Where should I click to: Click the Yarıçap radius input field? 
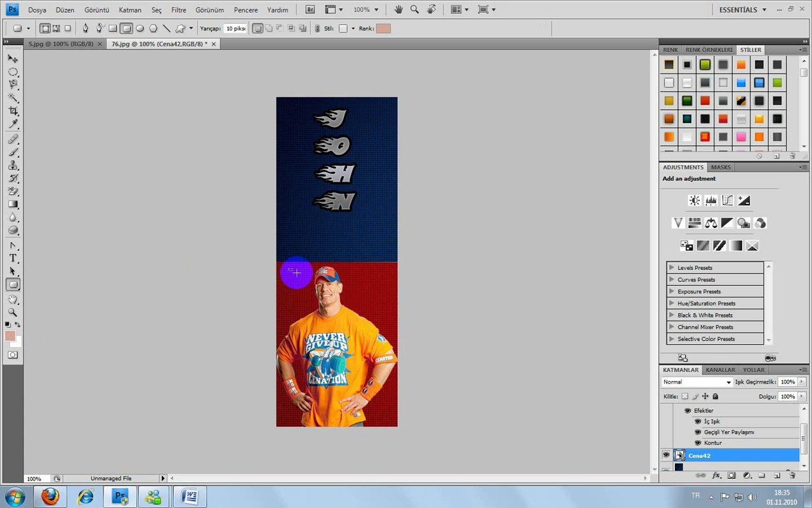click(x=235, y=29)
